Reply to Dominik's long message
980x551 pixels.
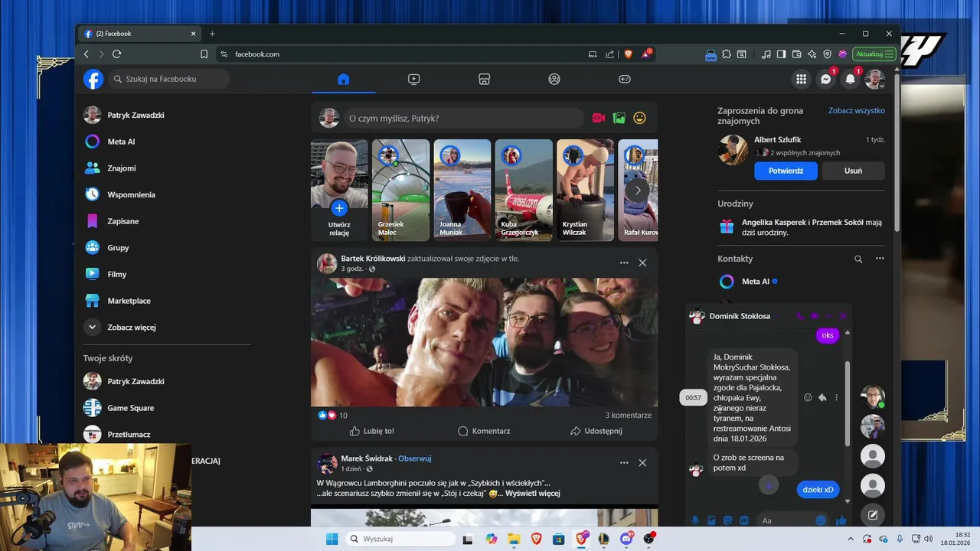(822, 398)
